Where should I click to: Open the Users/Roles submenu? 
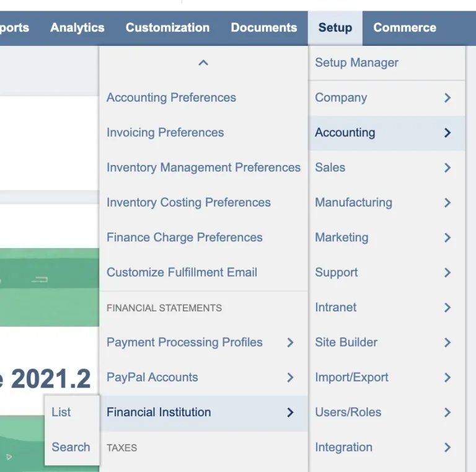tap(387, 412)
